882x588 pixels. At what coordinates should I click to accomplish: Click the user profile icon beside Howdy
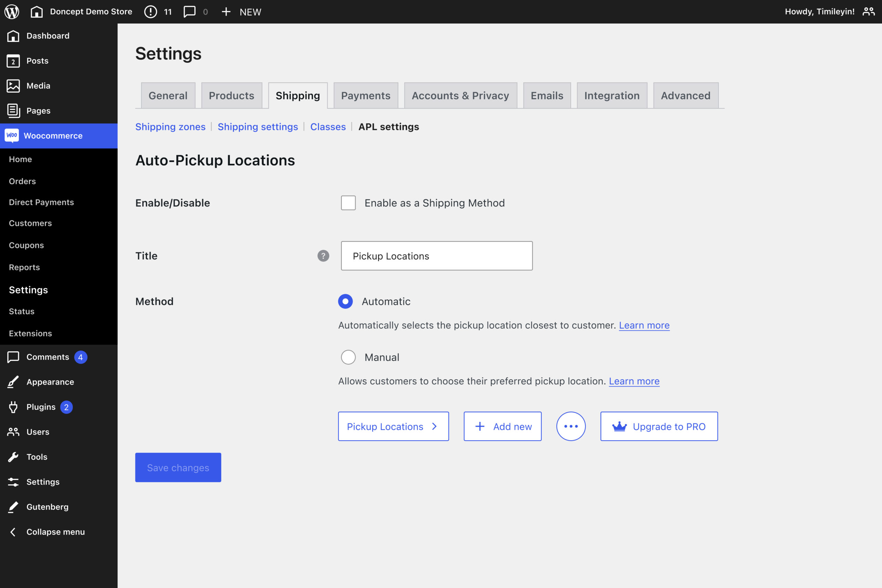[869, 12]
